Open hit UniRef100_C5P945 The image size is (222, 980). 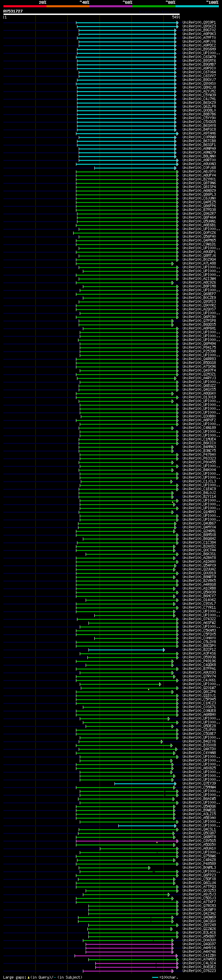pyautogui.click(x=199, y=699)
